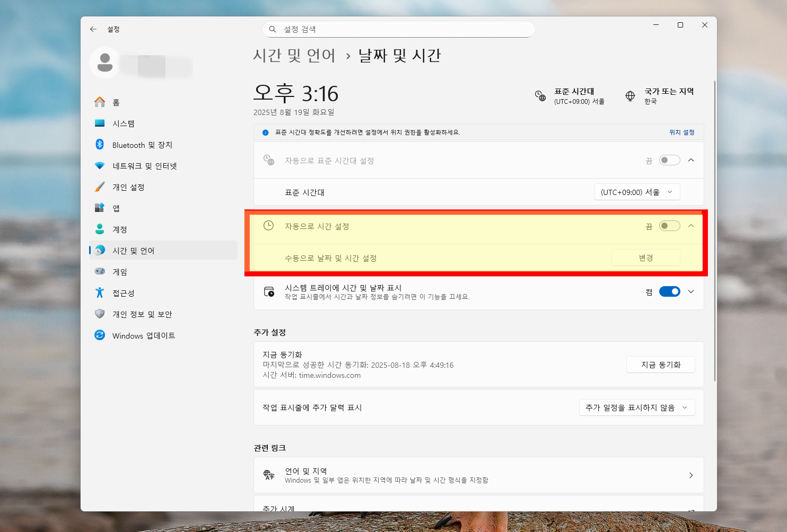This screenshot has height=532, width=787.
Task: Open 개인 설정 page
Action: (x=163, y=187)
